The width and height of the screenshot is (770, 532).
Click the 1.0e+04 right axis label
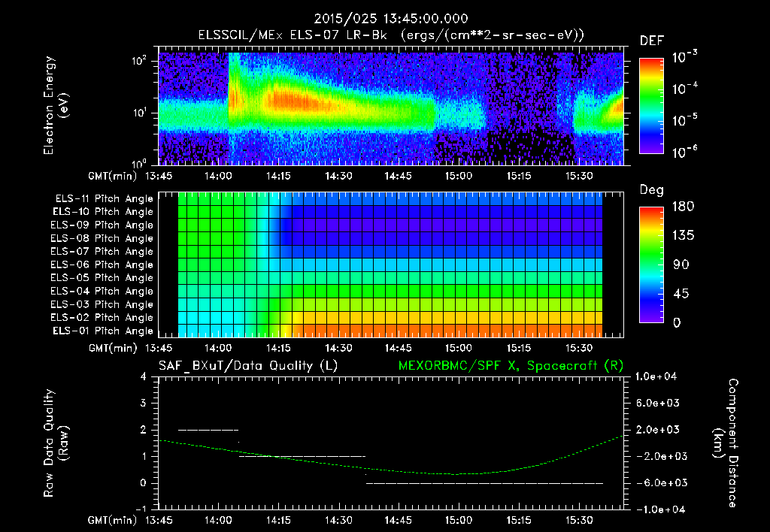pos(656,376)
